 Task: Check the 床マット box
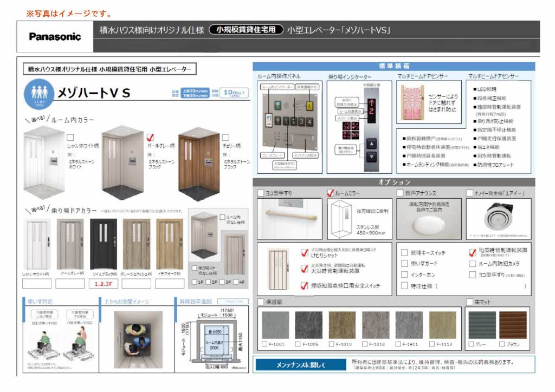(470, 302)
